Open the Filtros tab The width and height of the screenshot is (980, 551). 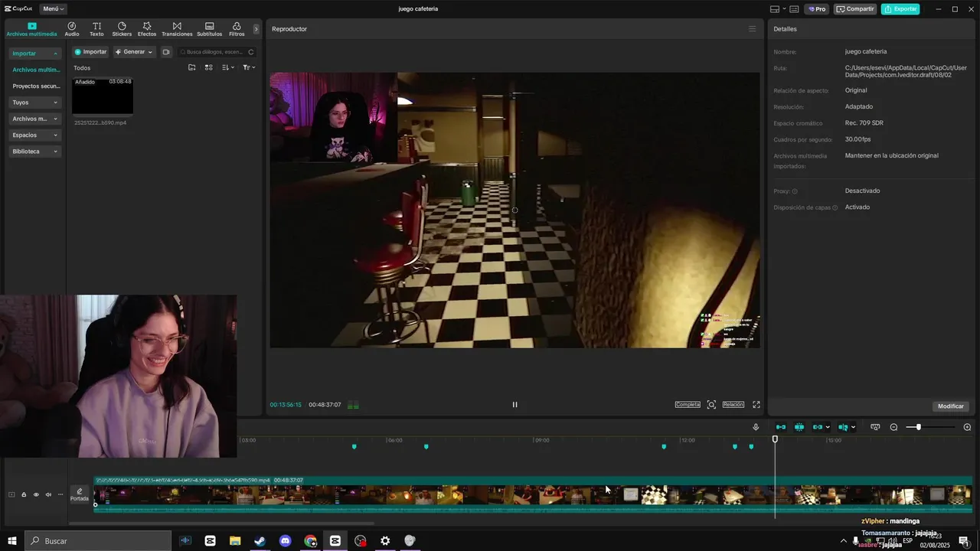click(x=237, y=29)
